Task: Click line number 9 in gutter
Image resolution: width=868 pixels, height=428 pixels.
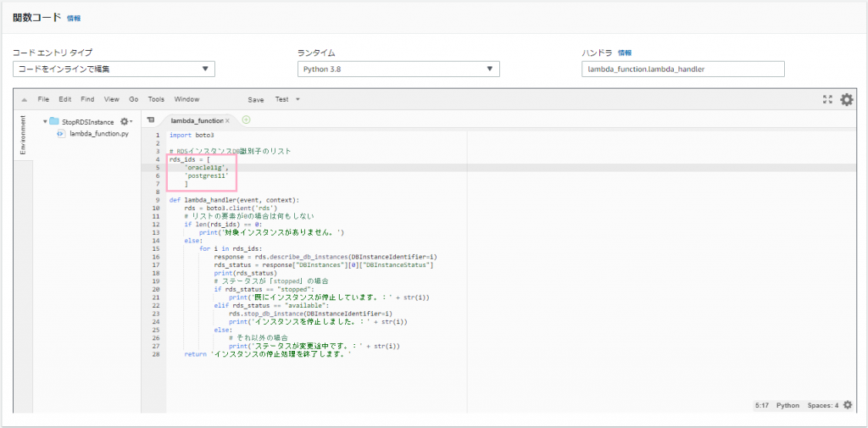Action: [158, 200]
